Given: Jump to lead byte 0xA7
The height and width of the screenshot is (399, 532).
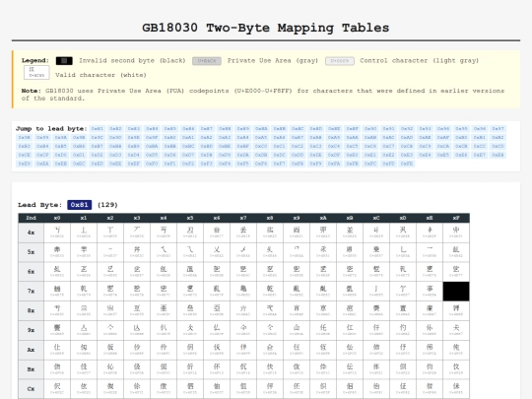Looking at the screenshot, I should click(298, 137).
